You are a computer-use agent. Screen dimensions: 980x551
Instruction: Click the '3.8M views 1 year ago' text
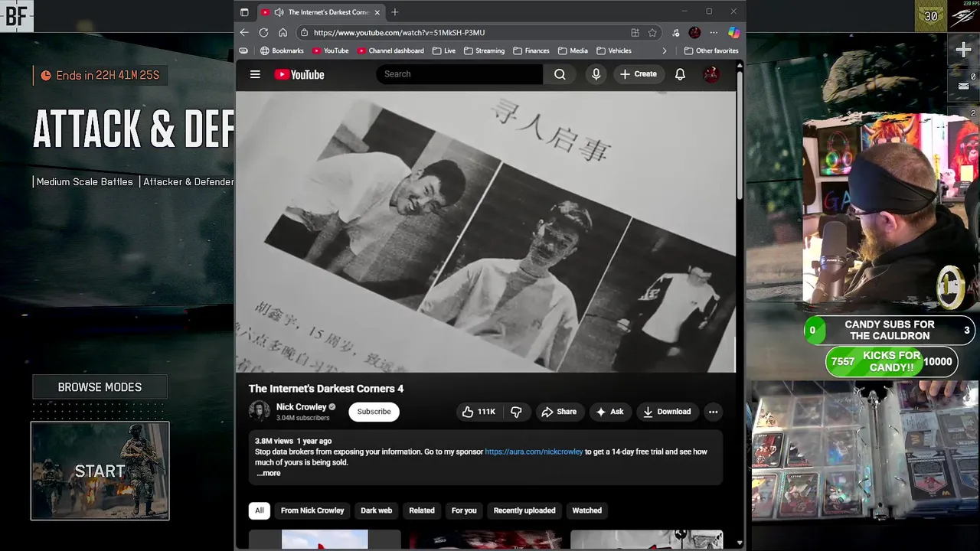[x=293, y=441]
